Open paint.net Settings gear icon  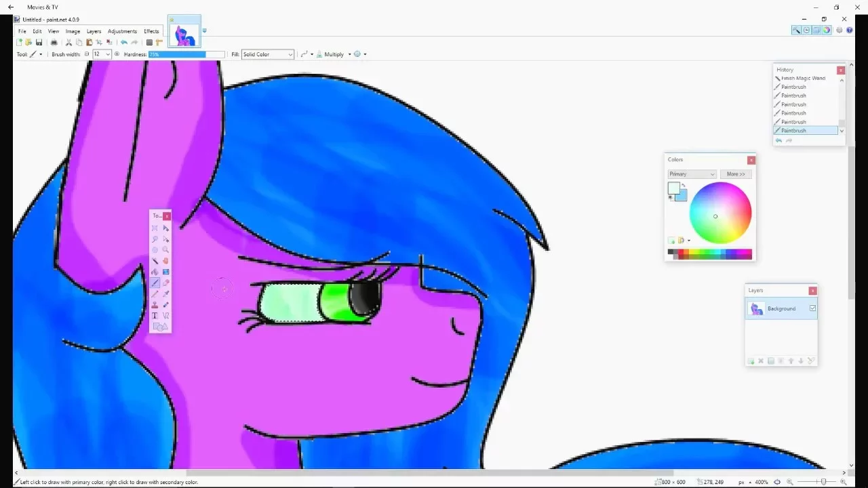pos(840,30)
